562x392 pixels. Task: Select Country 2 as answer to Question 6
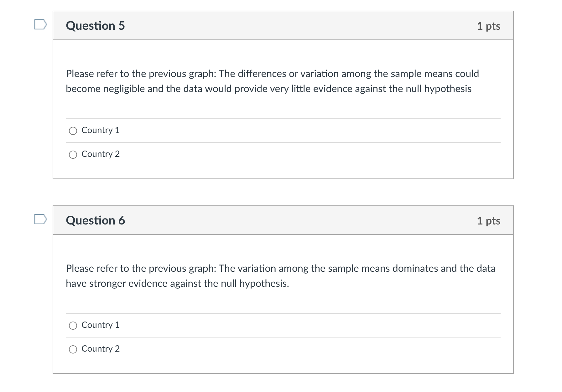(73, 349)
